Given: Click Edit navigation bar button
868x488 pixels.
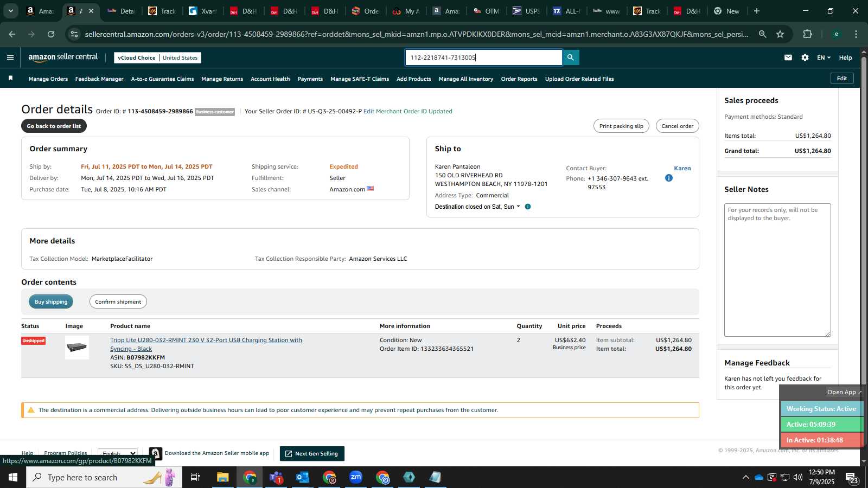Looking at the screenshot, I should (x=842, y=79).
